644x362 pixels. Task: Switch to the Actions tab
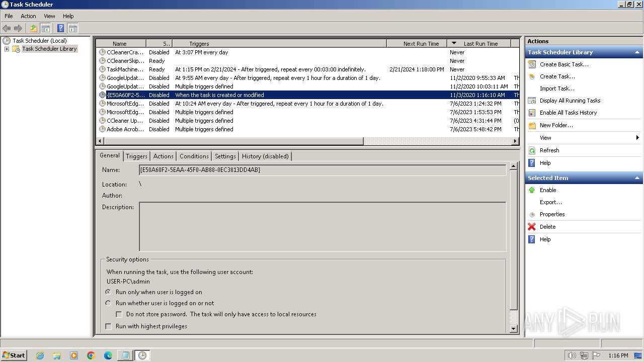coord(164,156)
